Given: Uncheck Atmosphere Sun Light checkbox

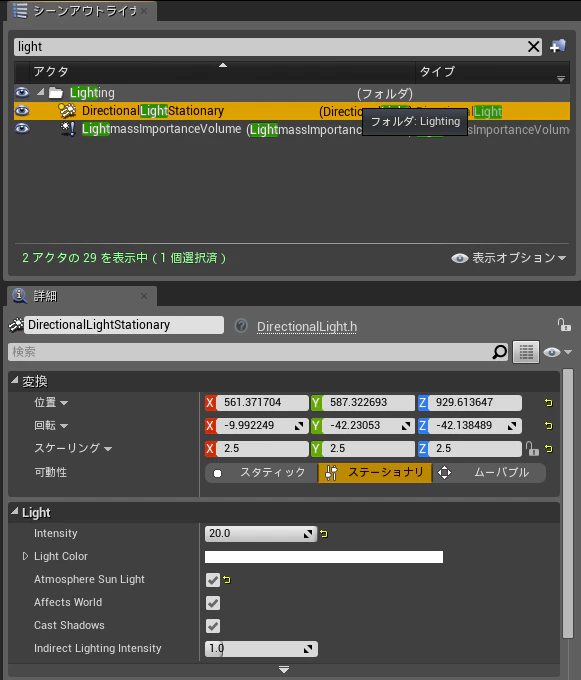Looking at the screenshot, I should pos(213,580).
